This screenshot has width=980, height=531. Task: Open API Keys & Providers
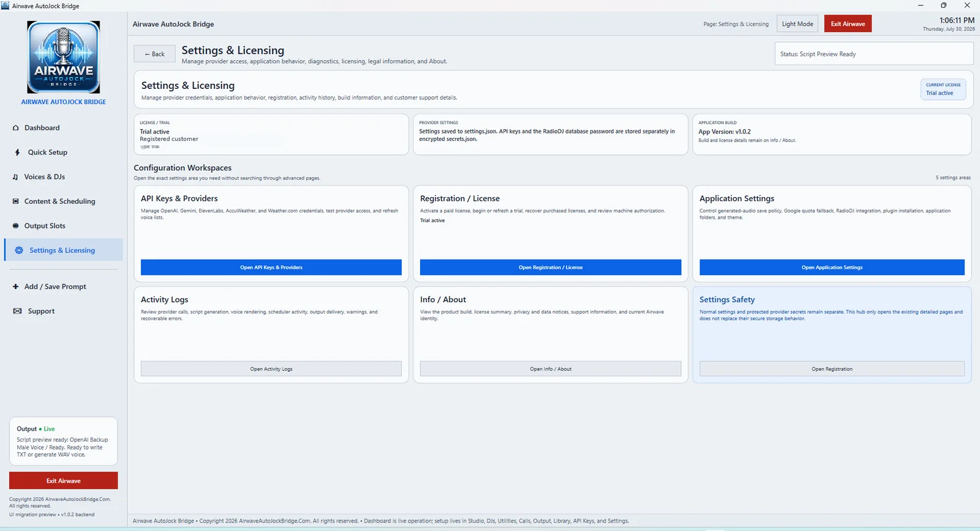pyautogui.click(x=271, y=268)
